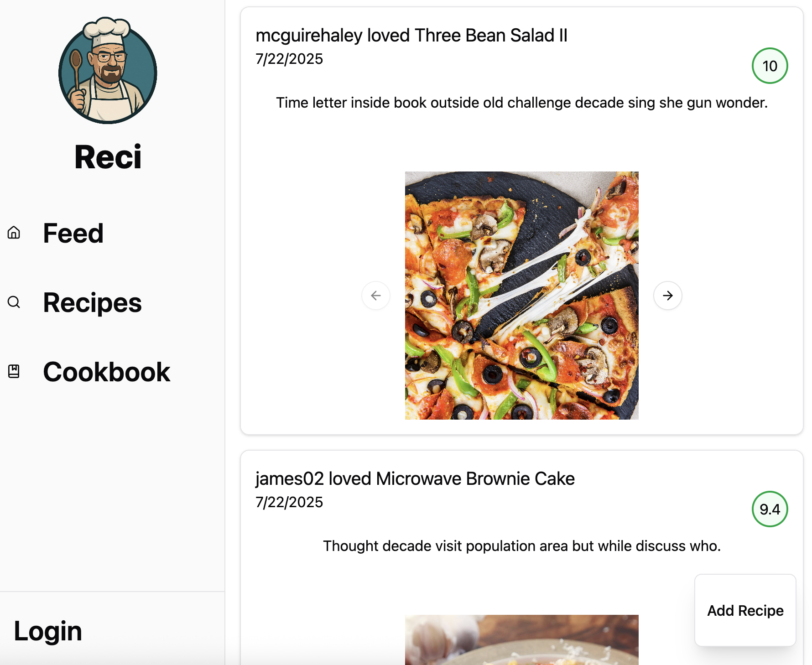Go to previous image with left arrow
This screenshot has width=812, height=665.
(x=376, y=296)
